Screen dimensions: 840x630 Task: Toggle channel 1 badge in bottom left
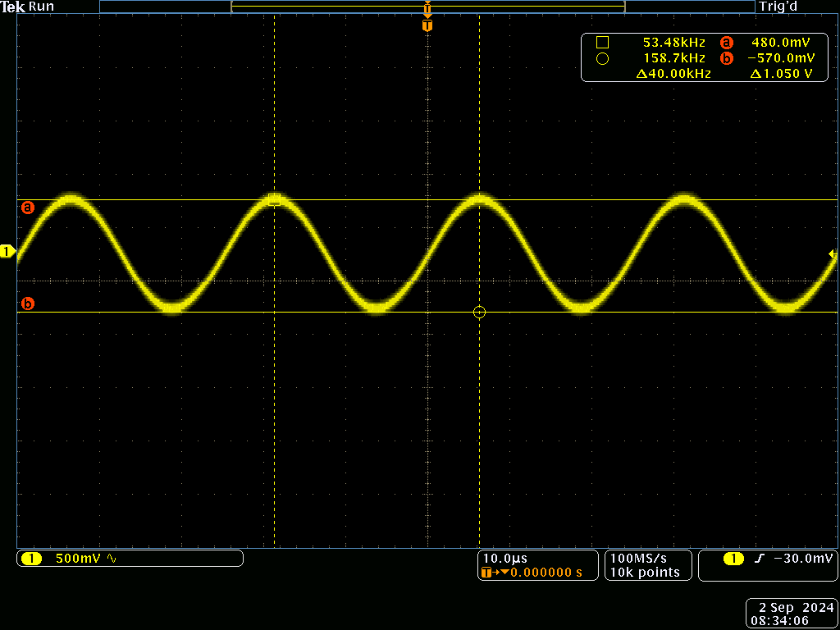pos(31,559)
